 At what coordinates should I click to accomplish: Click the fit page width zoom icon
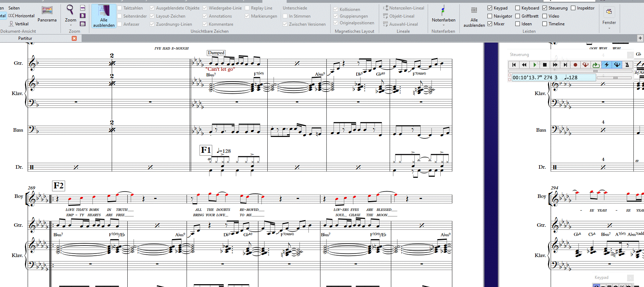pyautogui.click(x=83, y=24)
